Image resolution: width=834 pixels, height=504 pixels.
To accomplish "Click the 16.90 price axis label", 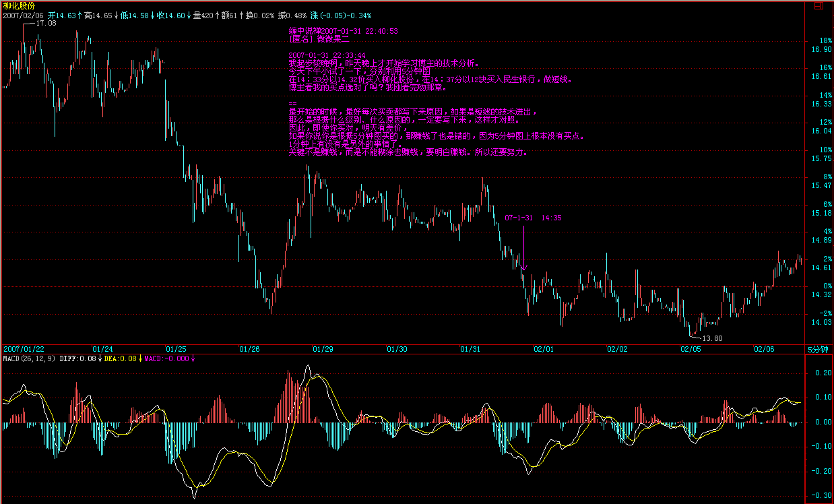I will coord(821,49).
